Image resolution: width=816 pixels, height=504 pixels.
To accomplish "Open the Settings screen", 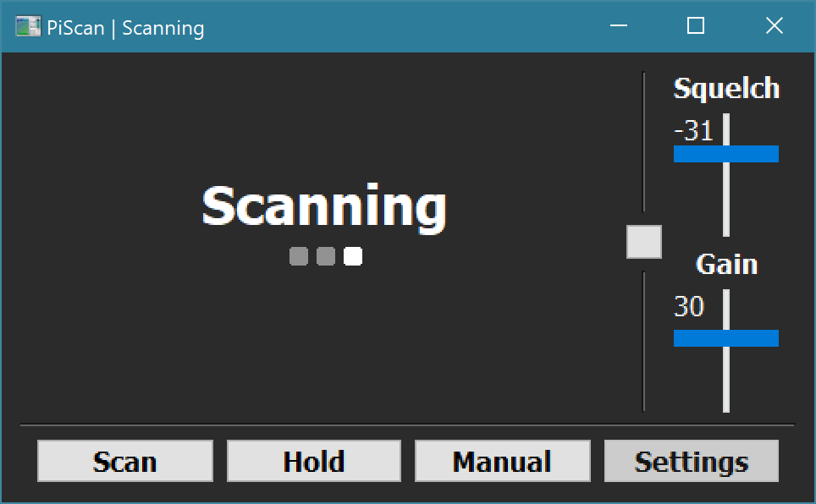I will (x=691, y=462).
